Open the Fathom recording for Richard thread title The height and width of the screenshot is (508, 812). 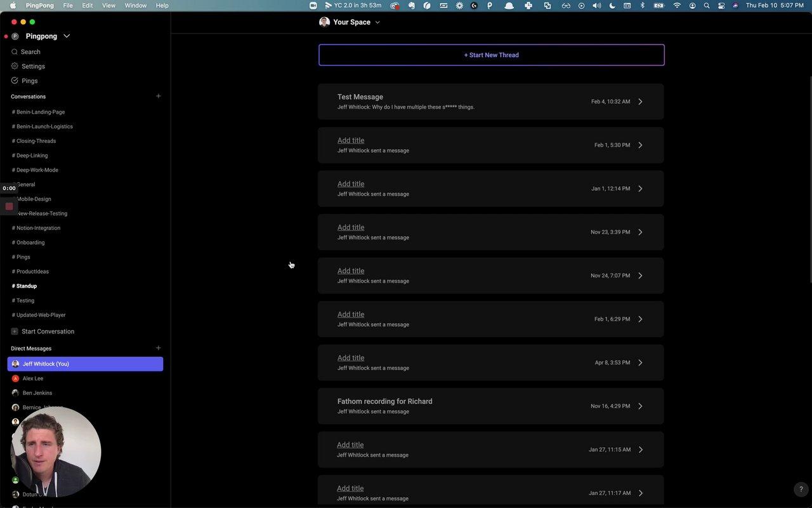[x=384, y=401]
